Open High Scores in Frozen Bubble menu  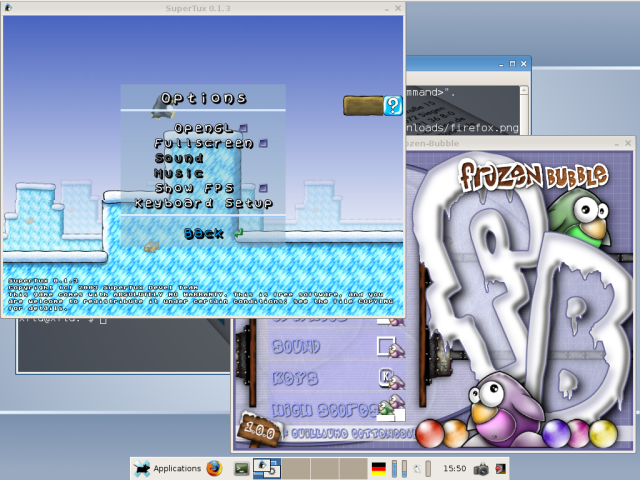324,410
